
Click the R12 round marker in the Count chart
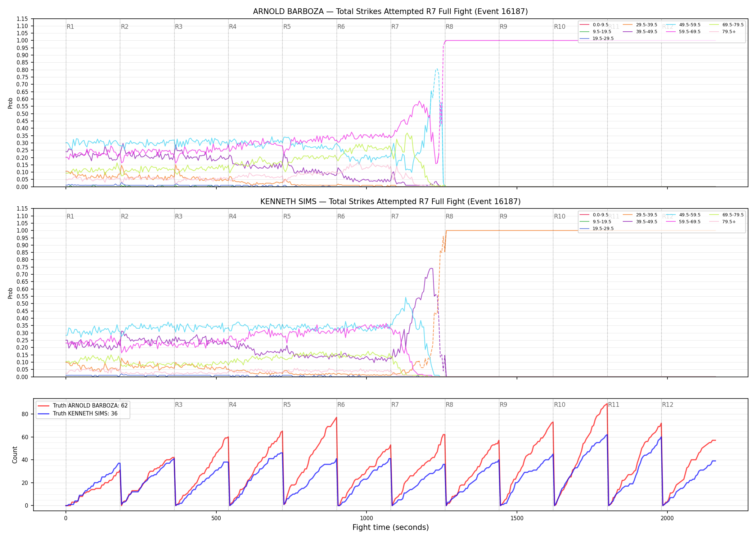[667, 405]
